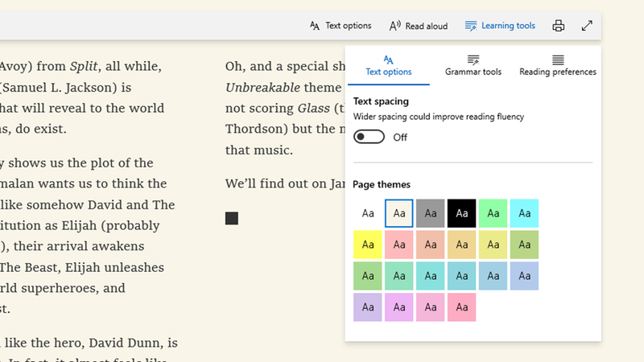Select the sepia page theme with blue outline

[398, 213]
